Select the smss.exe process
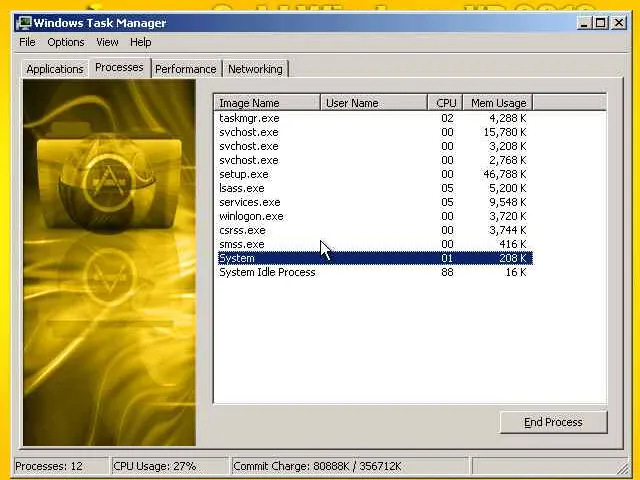 (x=375, y=244)
